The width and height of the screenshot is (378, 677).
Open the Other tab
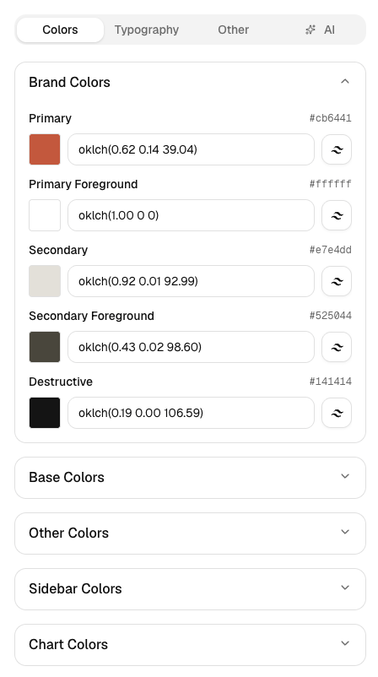pos(233,30)
